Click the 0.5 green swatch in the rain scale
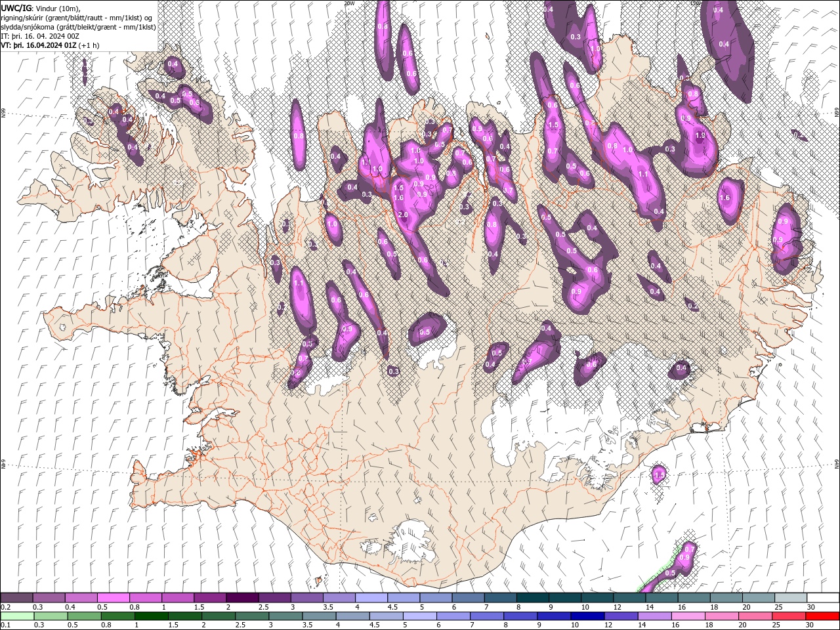Image resolution: width=840 pixels, height=630 pixels. [x=85, y=616]
